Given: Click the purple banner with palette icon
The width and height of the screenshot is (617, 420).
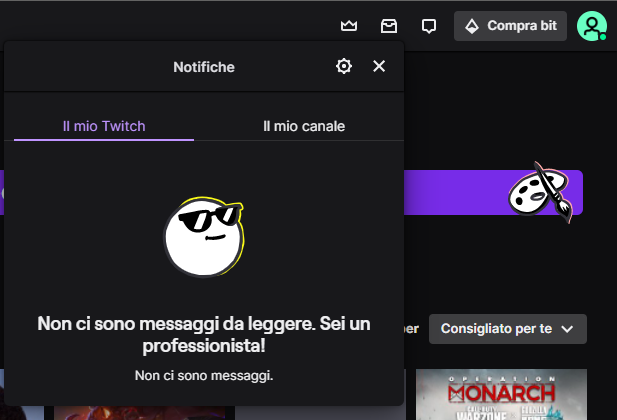Looking at the screenshot, I should 493,192.
